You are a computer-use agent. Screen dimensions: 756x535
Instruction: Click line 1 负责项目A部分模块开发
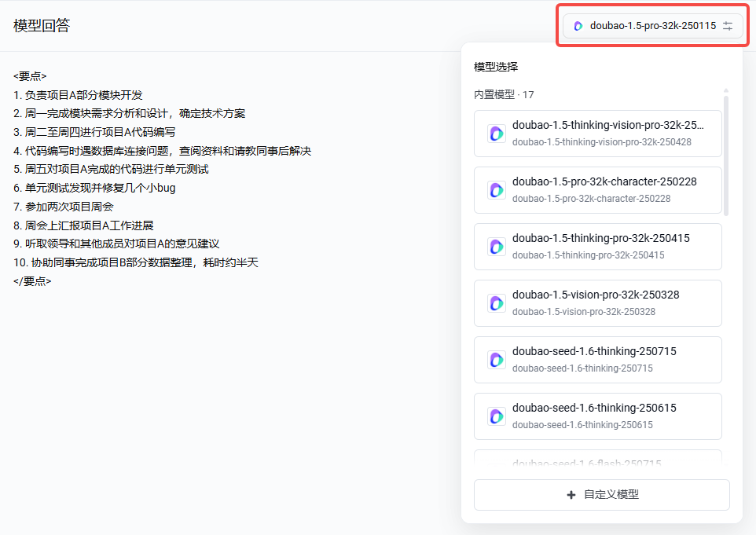78,95
